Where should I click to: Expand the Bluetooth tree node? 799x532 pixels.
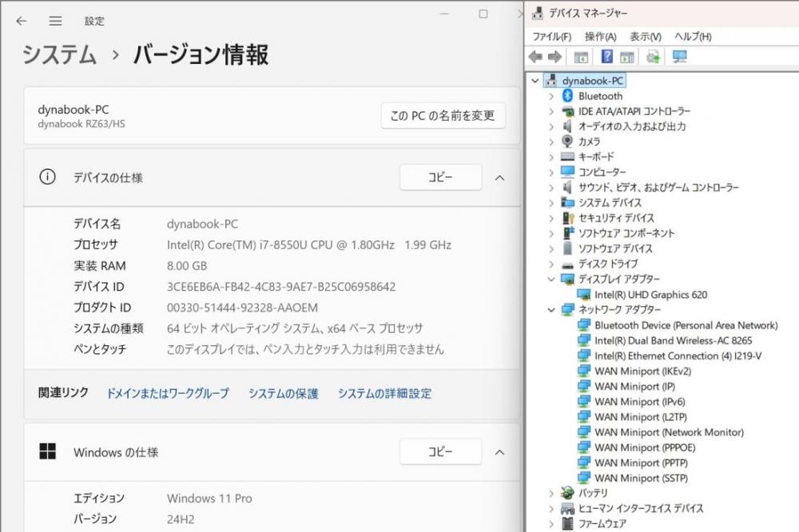click(x=551, y=96)
